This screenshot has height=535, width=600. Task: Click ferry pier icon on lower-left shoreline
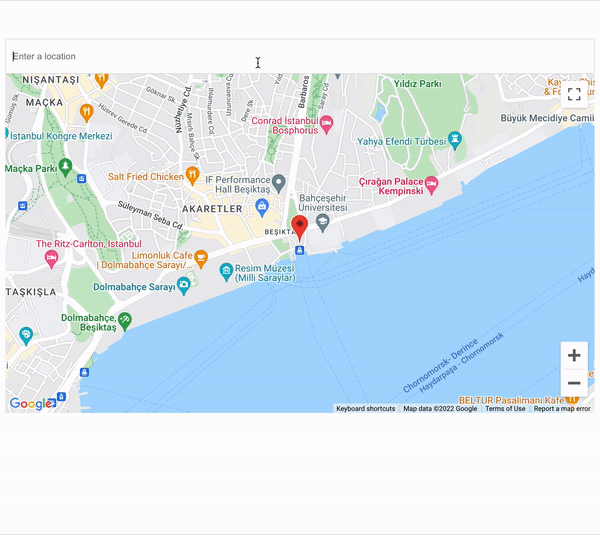[x=85, y=372]
